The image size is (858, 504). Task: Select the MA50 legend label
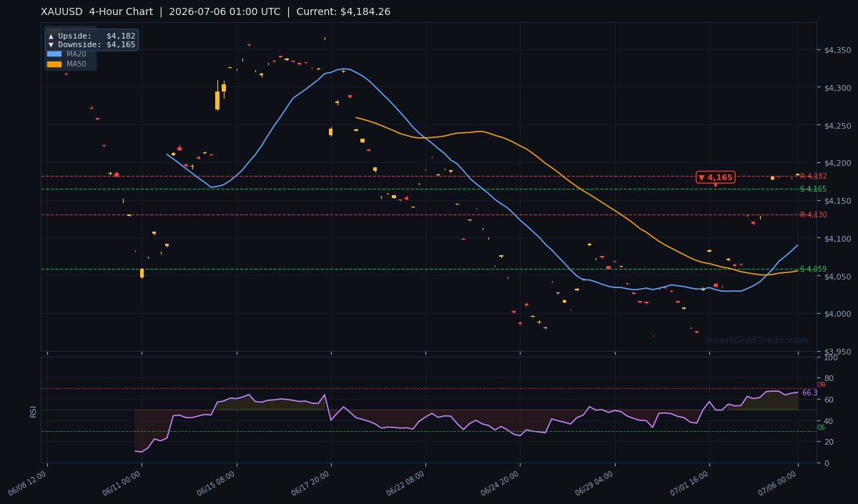76,64
